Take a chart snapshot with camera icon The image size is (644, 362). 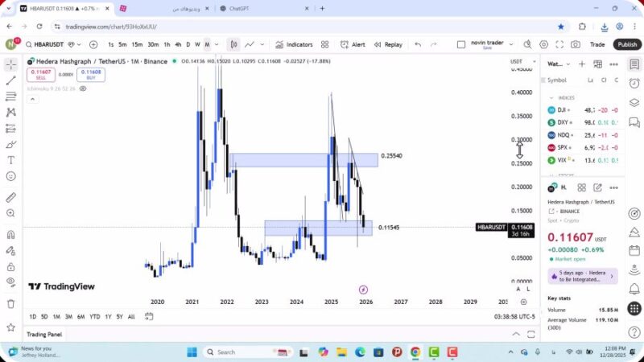[576, 45]
